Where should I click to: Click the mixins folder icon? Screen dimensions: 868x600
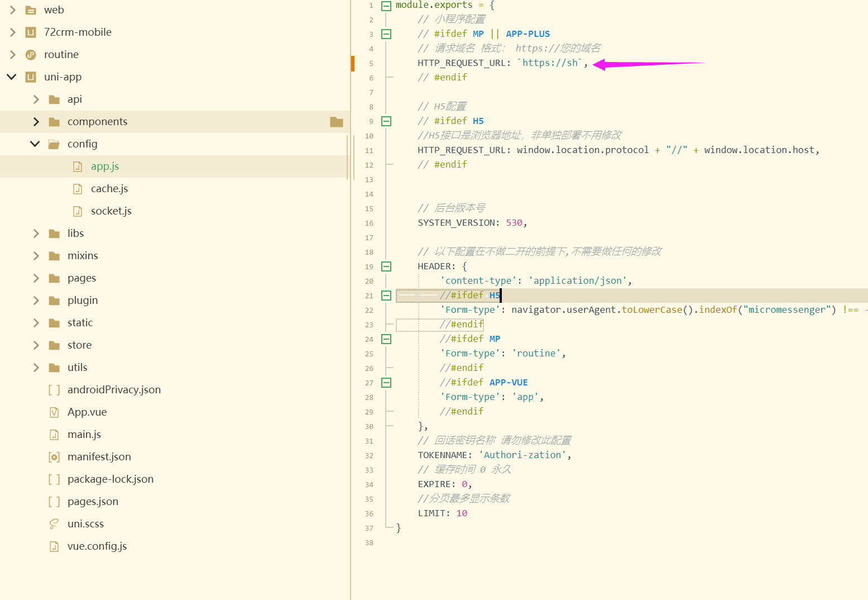point(54,256)
